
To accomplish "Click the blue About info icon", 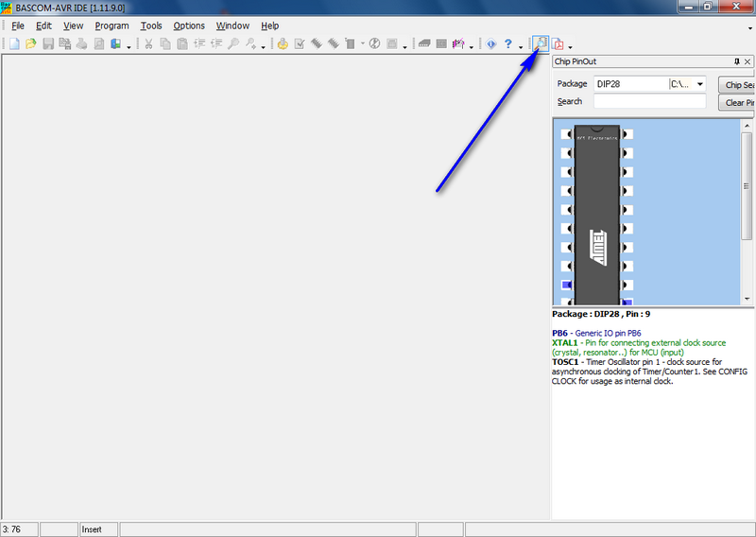I will coord(490,43).
